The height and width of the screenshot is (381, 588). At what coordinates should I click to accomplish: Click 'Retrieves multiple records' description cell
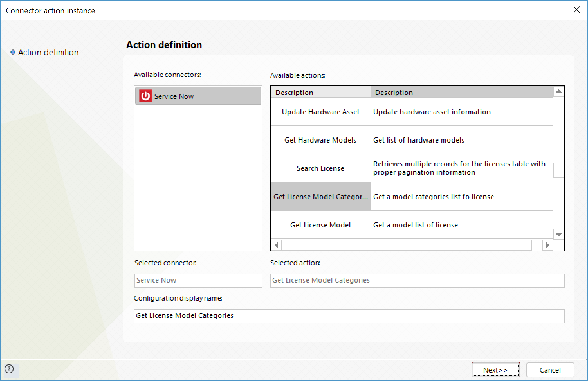pyautogui.click(x=462, y=168)
